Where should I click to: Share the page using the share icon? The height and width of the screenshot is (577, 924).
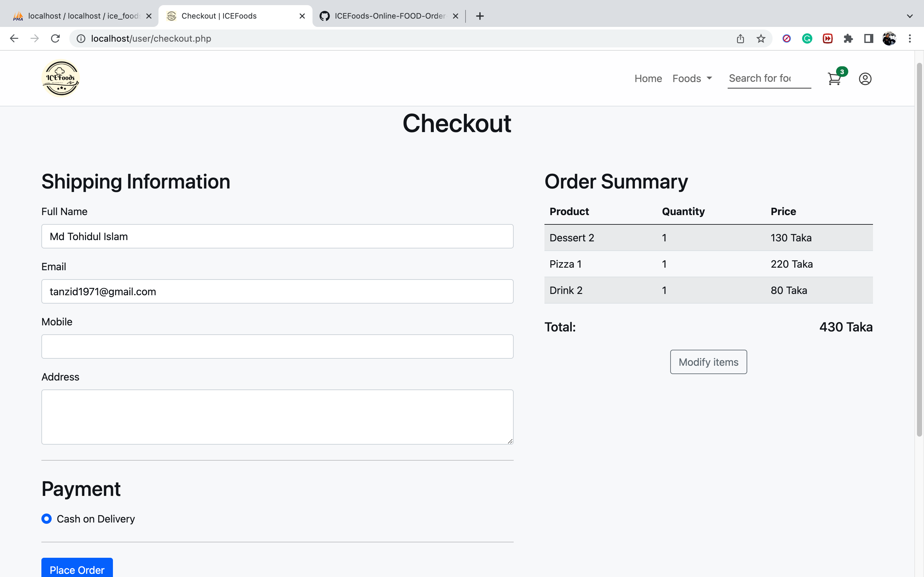pyautogui.click(x=740, y=38)
